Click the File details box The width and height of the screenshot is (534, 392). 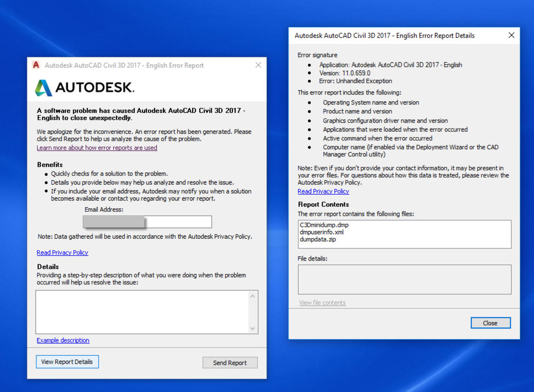click(405, 279)
